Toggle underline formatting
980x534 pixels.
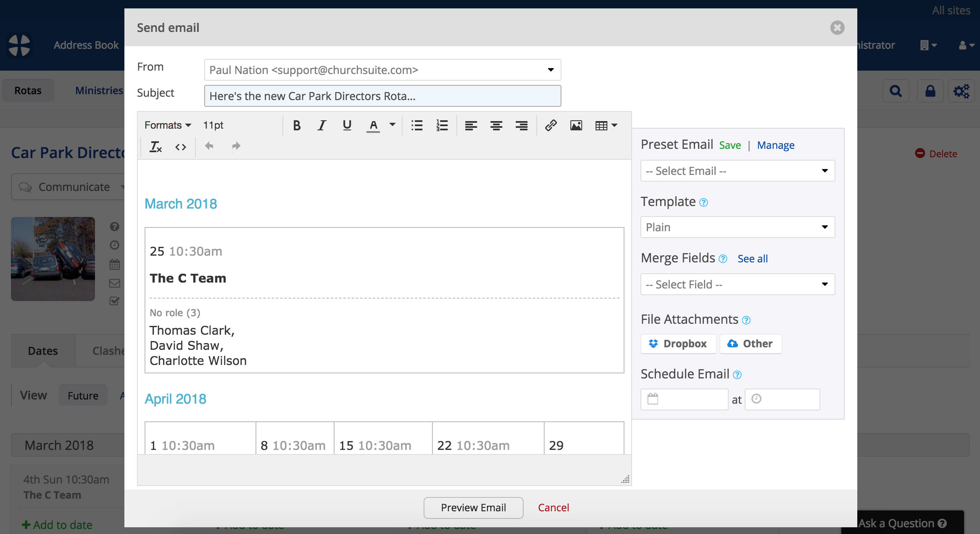click(x=347, y=125)
